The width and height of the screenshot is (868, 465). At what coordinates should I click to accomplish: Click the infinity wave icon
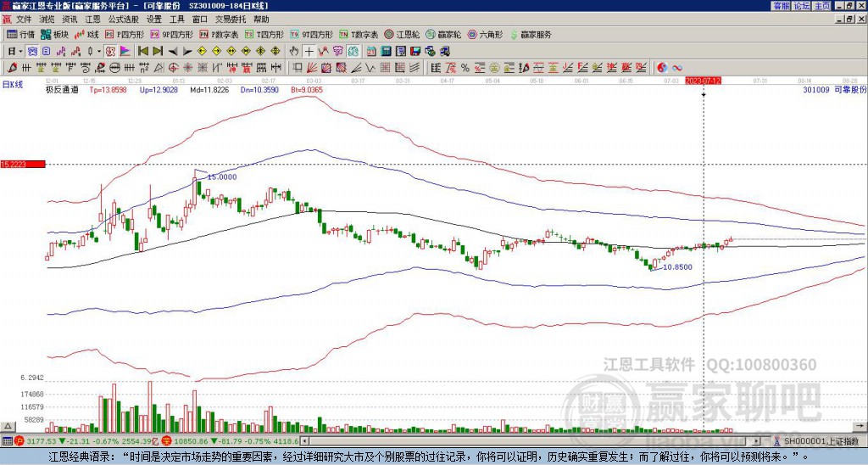pyautogui.click(x=677, y=68)
